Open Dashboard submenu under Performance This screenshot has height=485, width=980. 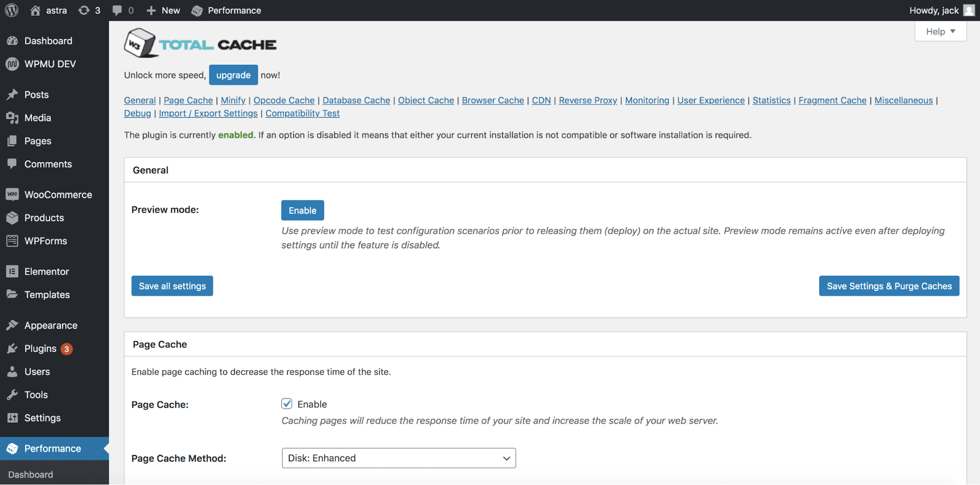(x=30, y=474)
